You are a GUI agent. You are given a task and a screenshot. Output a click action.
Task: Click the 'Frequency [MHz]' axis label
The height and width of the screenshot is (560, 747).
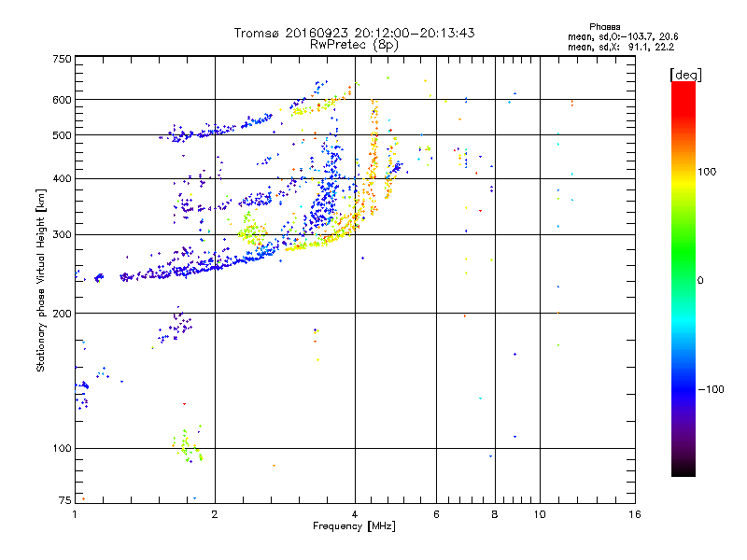(354, 526)
